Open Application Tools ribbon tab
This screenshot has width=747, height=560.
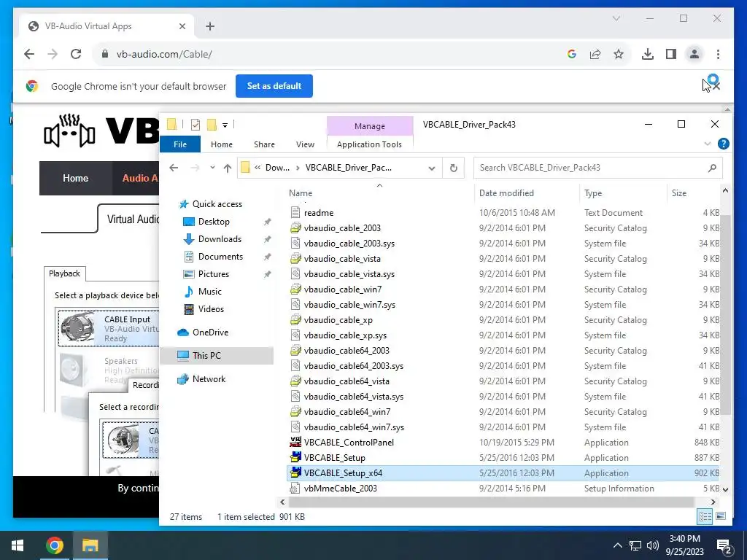click(x=369, y=144)
